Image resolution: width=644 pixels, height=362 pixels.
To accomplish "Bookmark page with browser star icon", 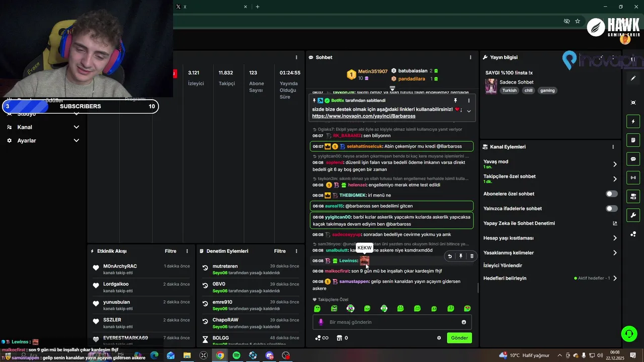I will (578, 21).
